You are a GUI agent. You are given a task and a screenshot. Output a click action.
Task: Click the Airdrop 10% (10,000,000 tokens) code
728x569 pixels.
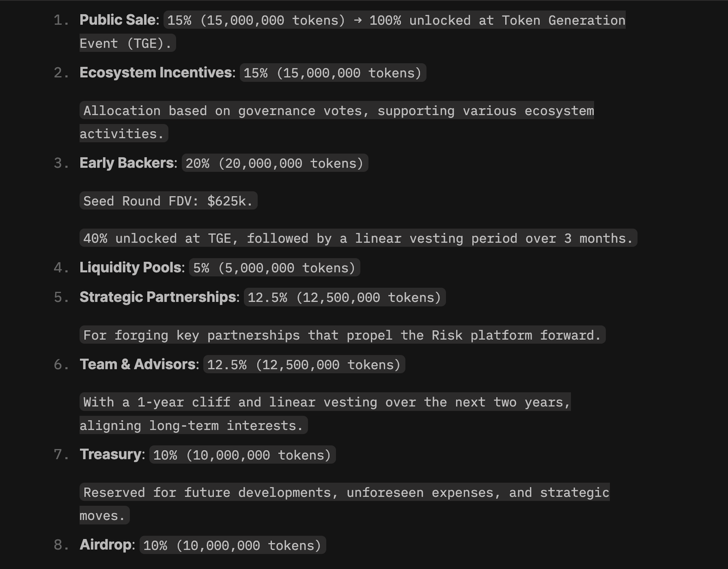point(232,546)
